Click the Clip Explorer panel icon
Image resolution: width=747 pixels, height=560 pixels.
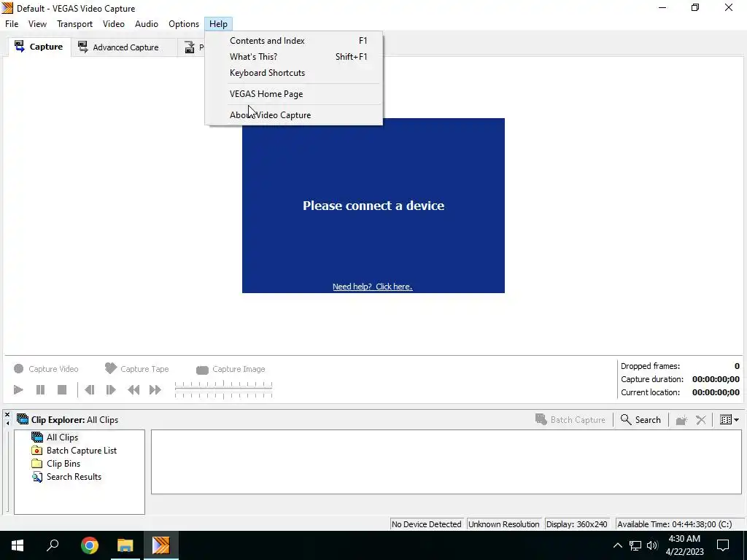23,419
